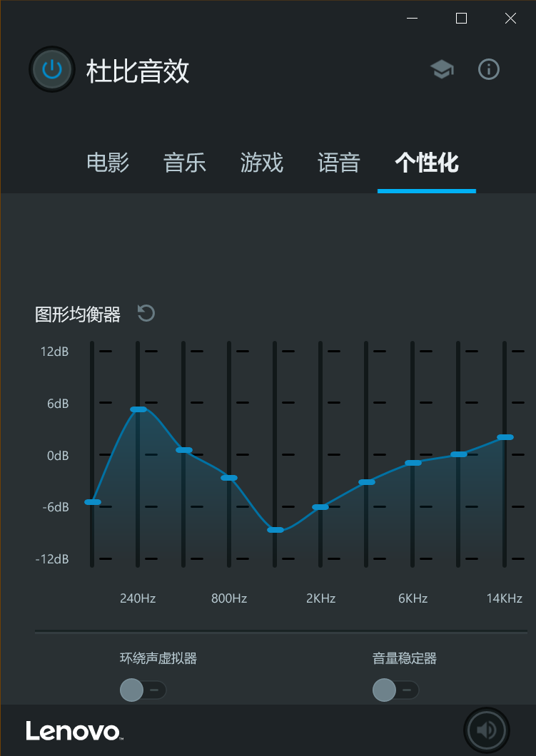536x756 pixels.
Task: Click the speaker icon at bottom right
Action: 487,730
